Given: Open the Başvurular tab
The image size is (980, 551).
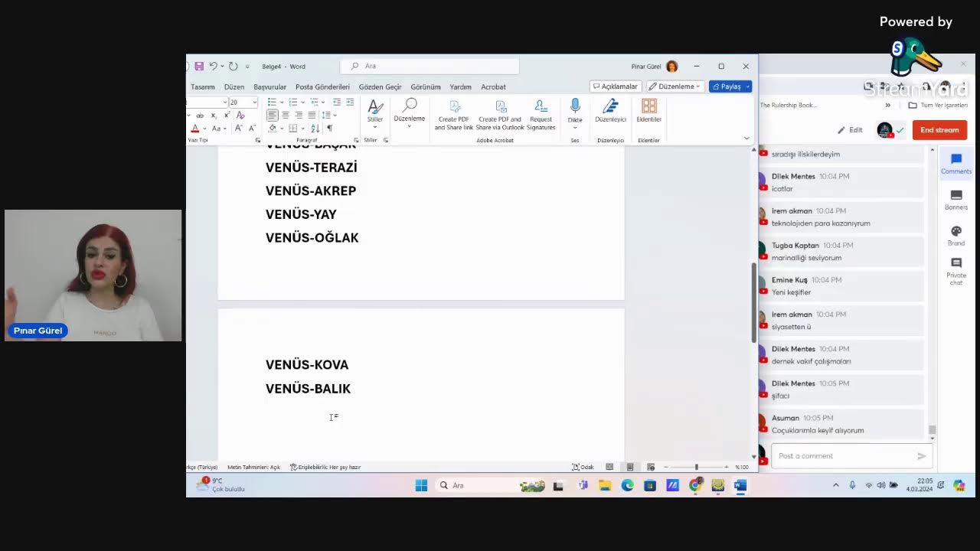Looking at the screenshot, I should [x=270, y=86].
